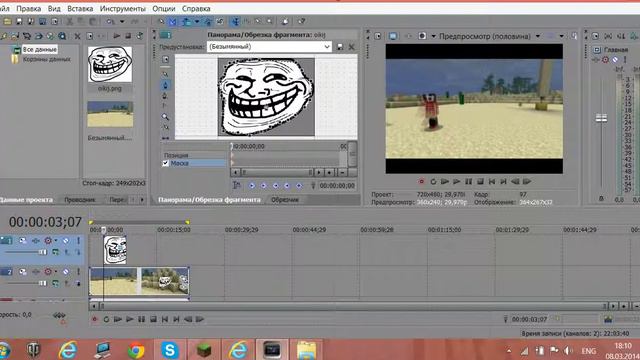
Task: Select the Все данные tree item
Action: tap(39, 49)
